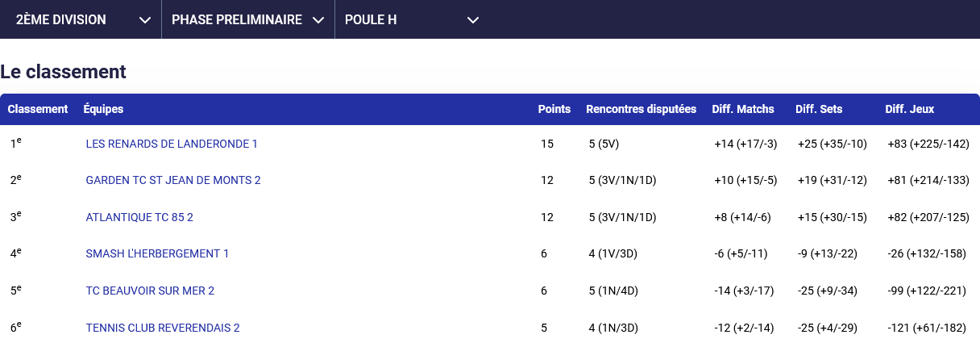Open LES RENARDS DE LANDERONDE 1 team
The image size is (980, 343).
172,144
